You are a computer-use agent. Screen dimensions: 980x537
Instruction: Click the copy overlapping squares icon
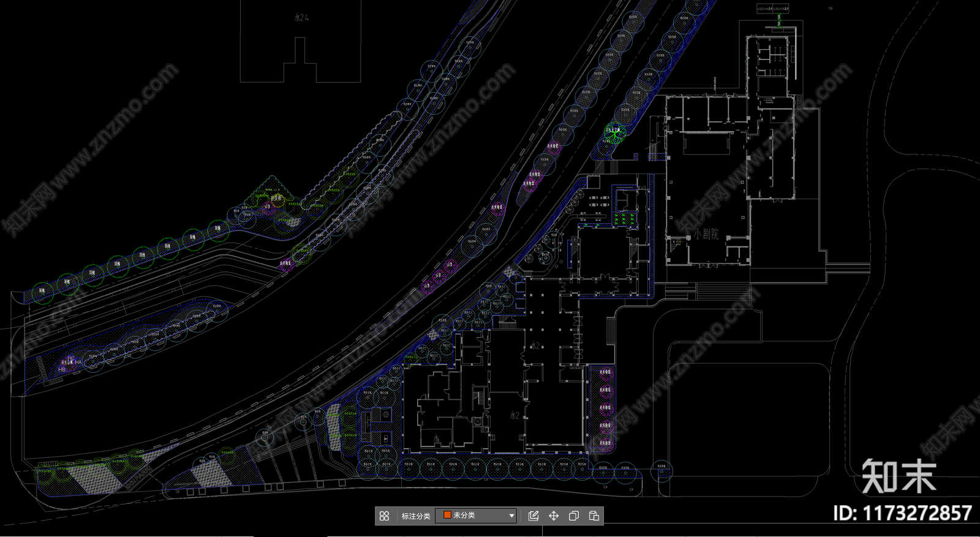[574, 516]
